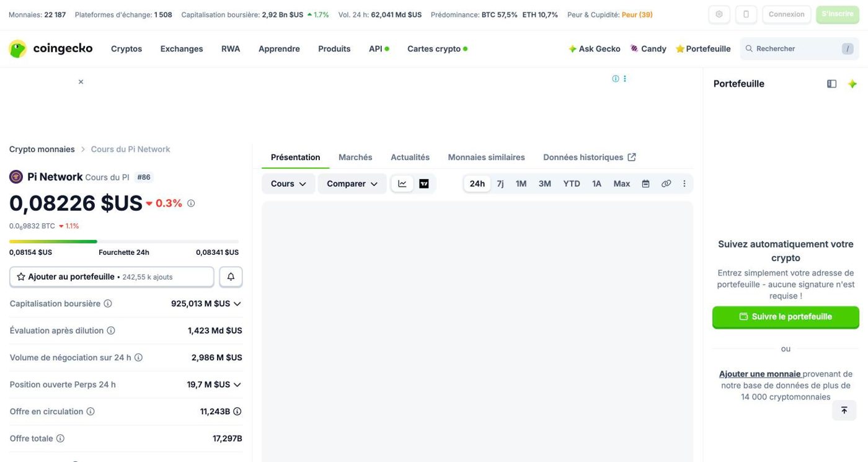Open Données historiques external link
This screenshot has height=462, width=868.
coord(590,158)
